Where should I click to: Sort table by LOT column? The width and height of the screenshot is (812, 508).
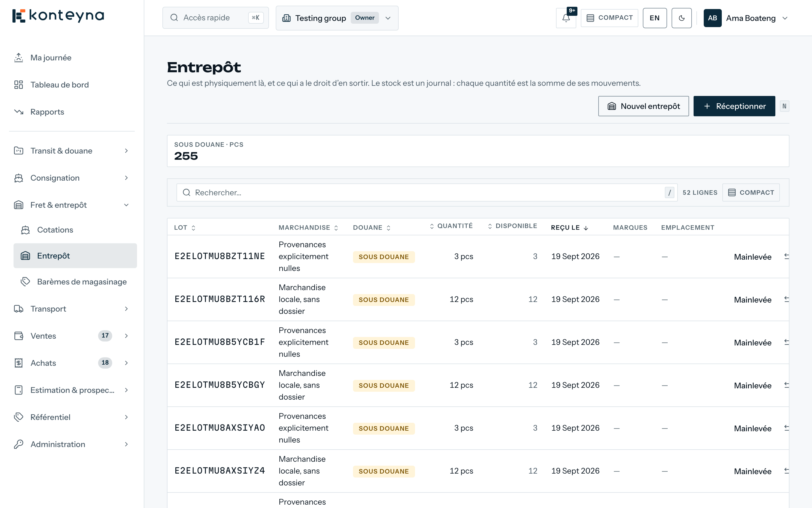185,228
